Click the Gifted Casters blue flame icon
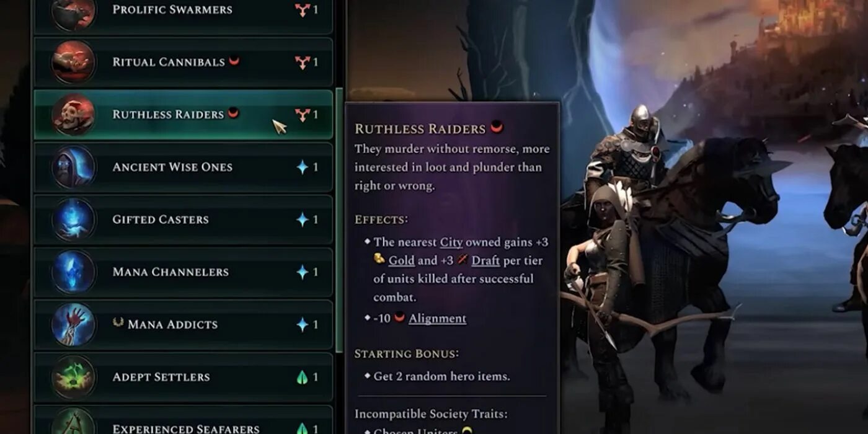This screenshot has width=868, height=434. (x=73, y=219)
